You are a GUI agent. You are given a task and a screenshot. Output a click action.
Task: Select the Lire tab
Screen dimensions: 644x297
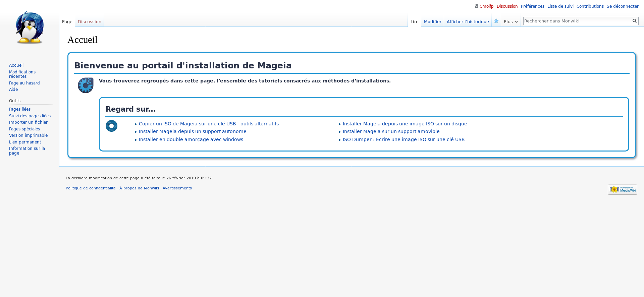pyautogui.click(x=414, y=21)
